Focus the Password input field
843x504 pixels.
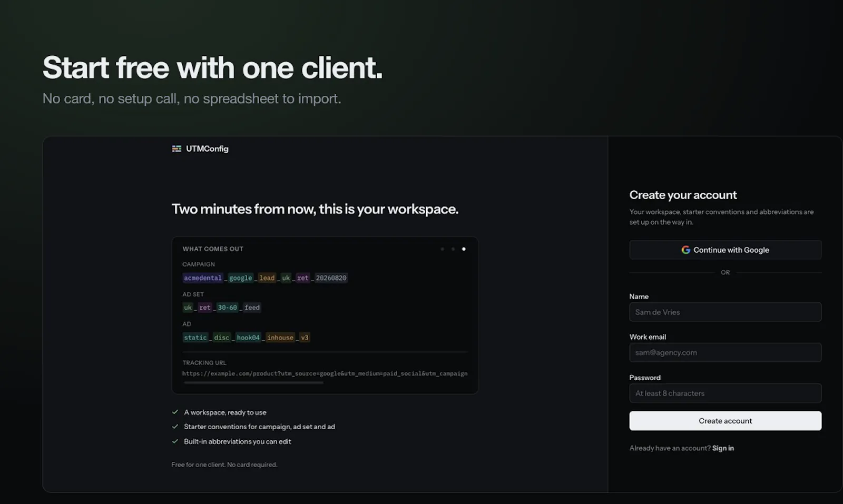click(x=725, y=393)
